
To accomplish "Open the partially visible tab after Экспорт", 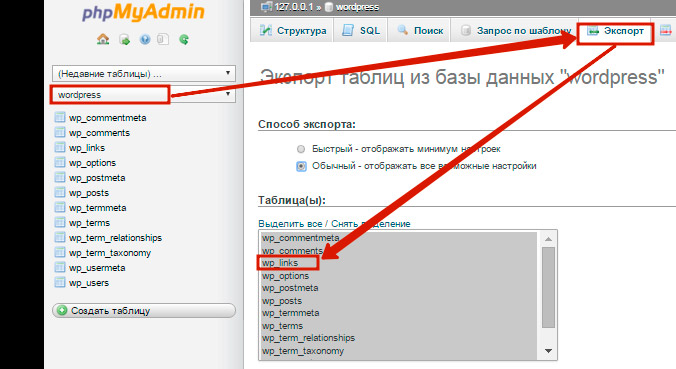I will [665, 31].
